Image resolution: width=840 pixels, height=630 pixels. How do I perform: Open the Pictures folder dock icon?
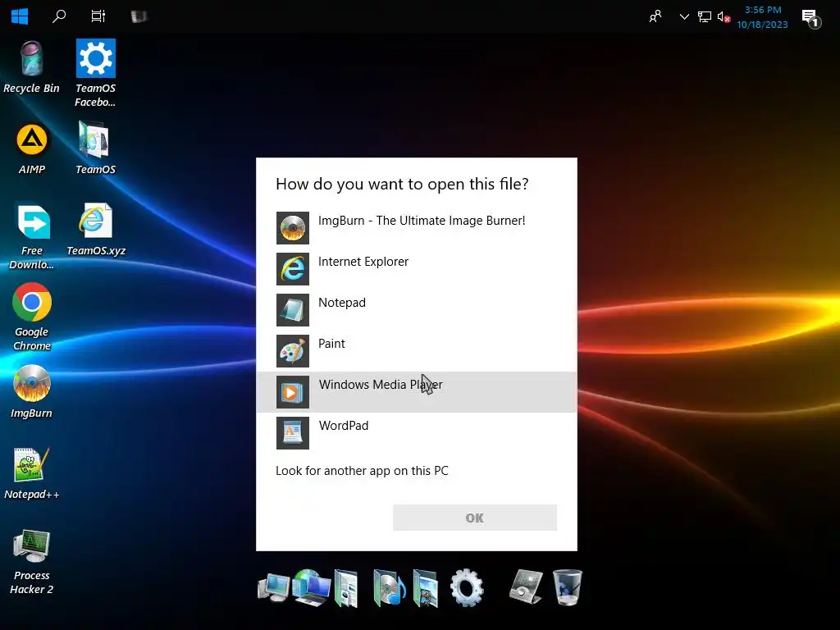coord(426,588)
